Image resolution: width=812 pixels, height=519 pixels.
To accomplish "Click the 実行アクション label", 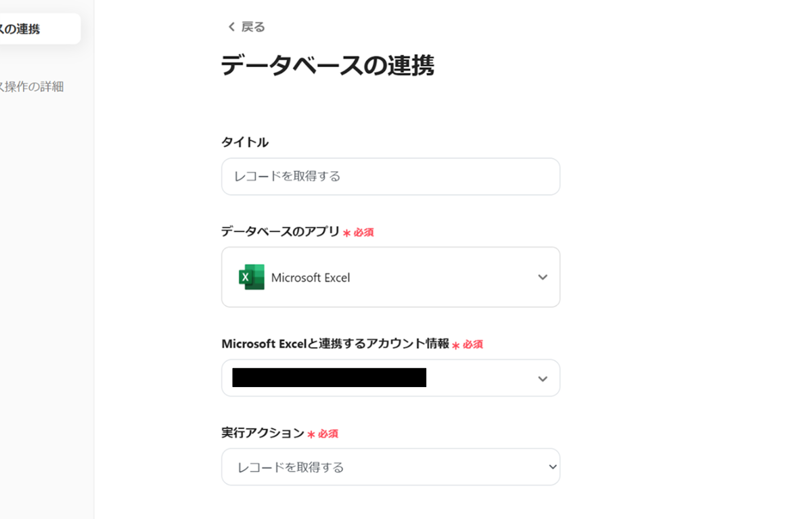I will [x=262, y=433].
